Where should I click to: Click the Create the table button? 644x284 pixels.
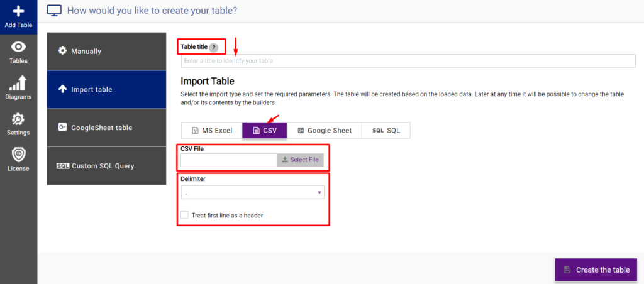[x=596, y=270]
